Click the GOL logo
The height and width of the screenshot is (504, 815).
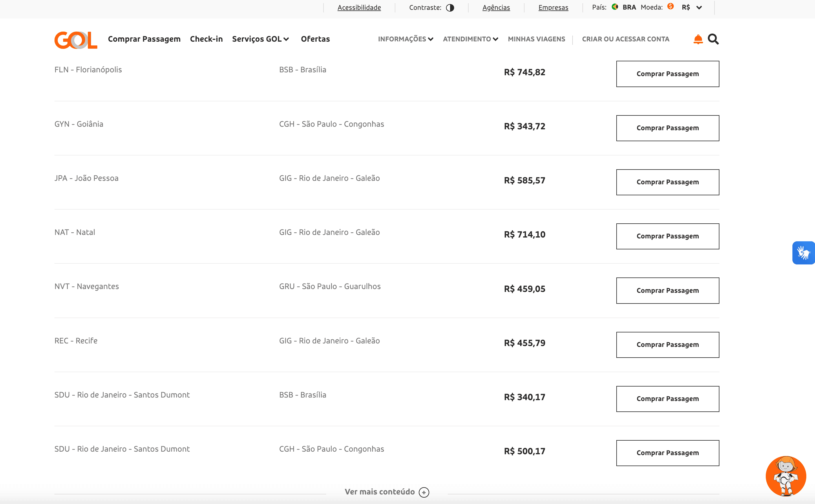(x=76, y=40)
